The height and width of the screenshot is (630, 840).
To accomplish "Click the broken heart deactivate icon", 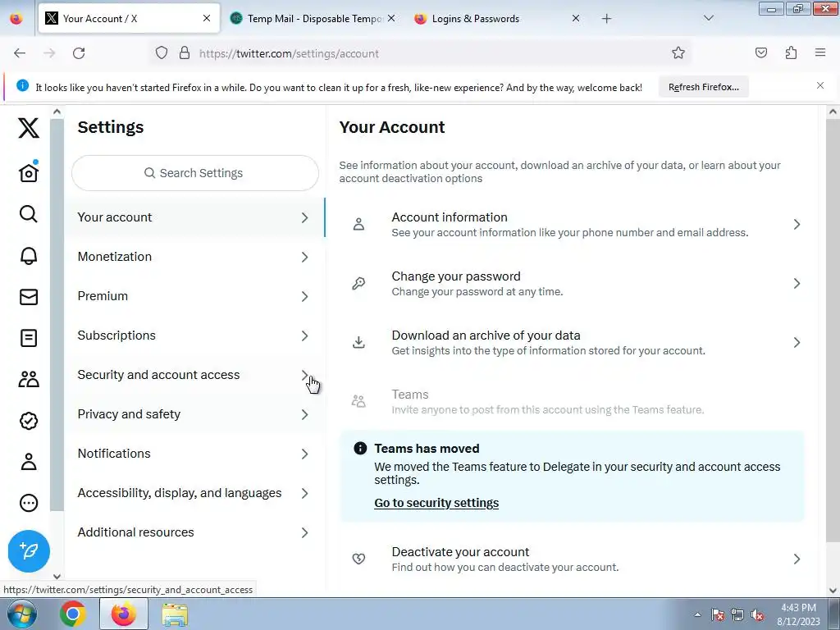I will [358, 559].
